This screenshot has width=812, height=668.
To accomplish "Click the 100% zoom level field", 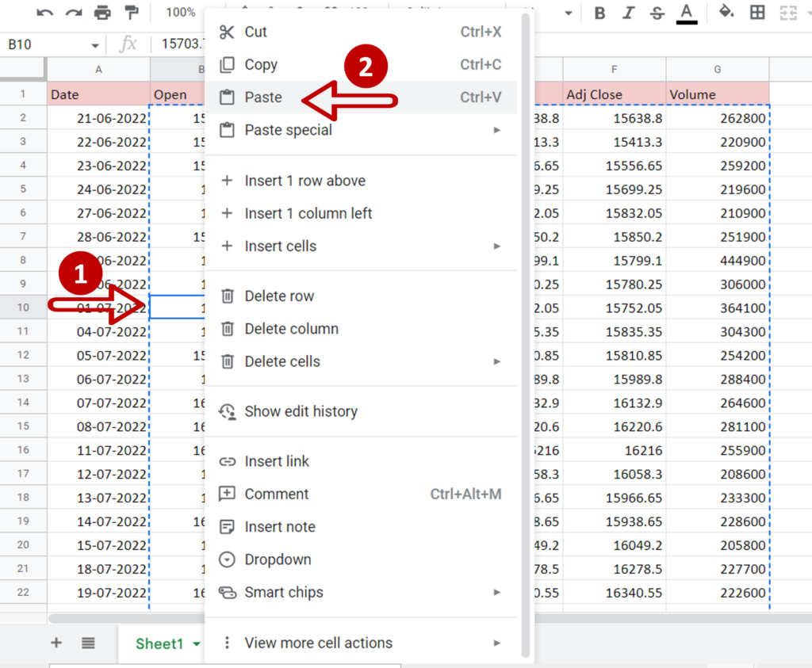I will pyautogui.click(x=181, y=13).
